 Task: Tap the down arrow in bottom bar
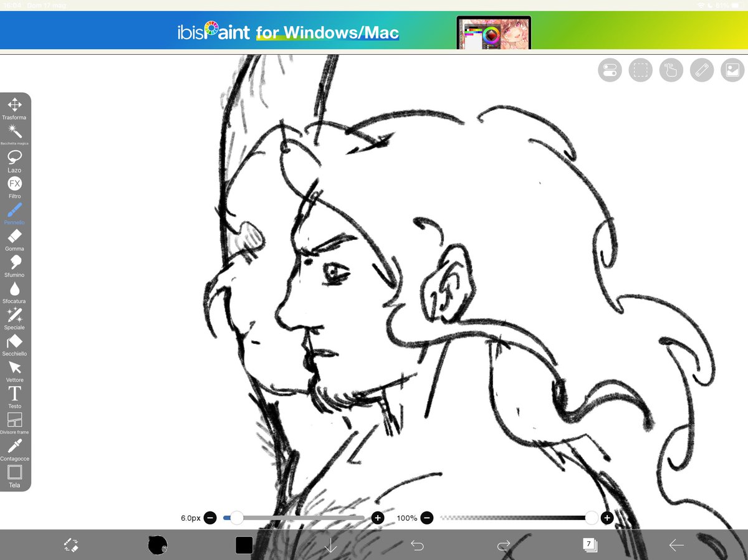(330, 546)
